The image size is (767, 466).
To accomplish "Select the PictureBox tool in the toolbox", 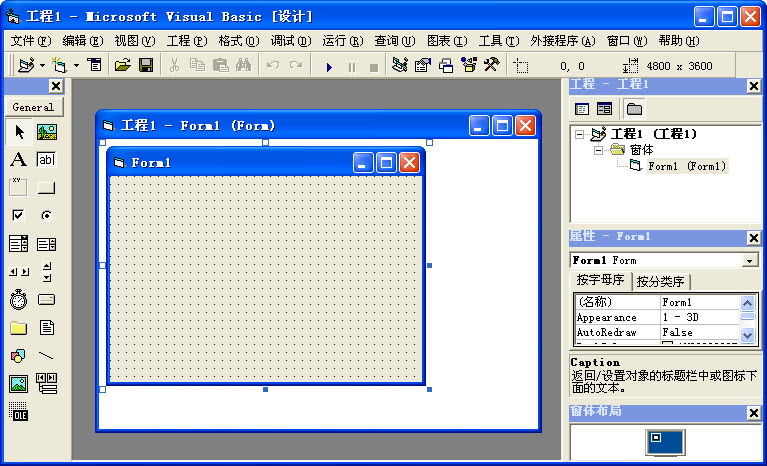I will (x=46, y=131).
